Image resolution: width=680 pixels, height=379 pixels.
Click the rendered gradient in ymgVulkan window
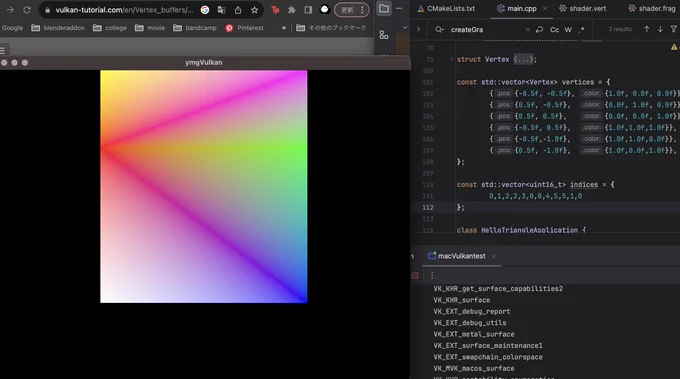click(203, 186)
